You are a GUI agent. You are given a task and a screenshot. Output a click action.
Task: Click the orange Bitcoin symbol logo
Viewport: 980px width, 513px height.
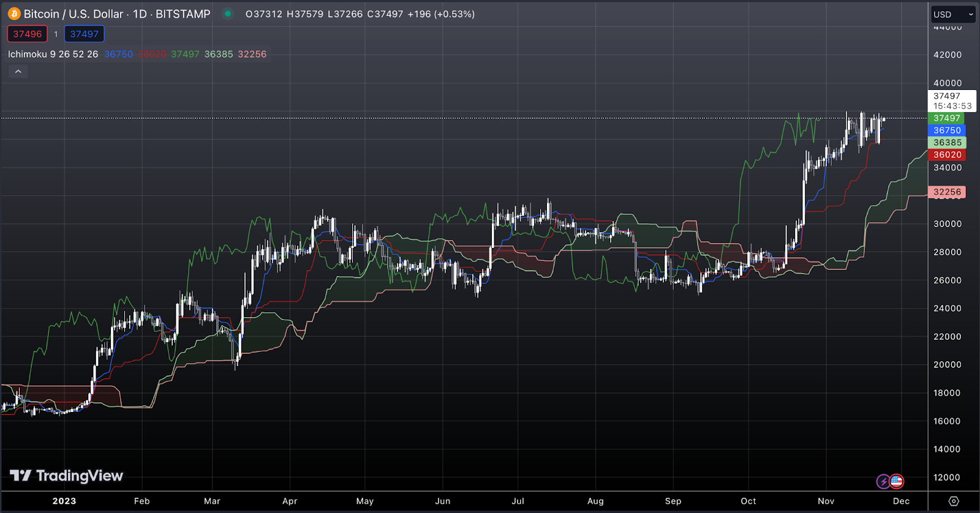(14, 13)
